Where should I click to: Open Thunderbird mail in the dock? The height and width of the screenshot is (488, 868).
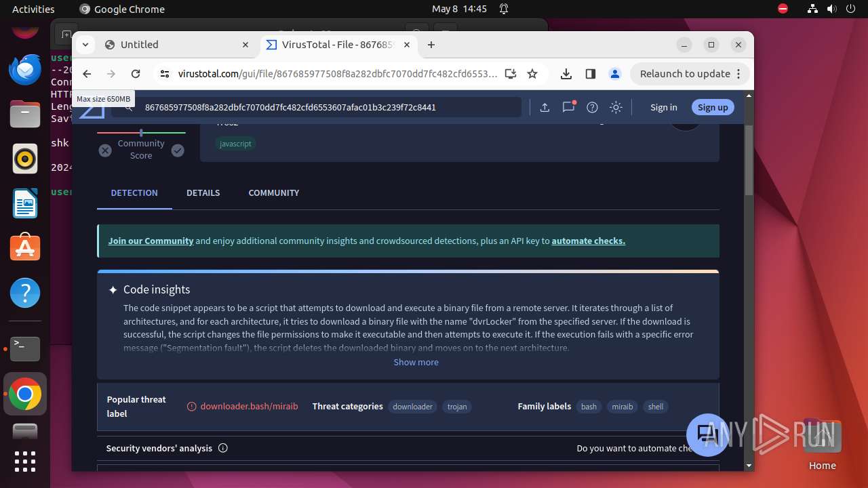point(25,69)
